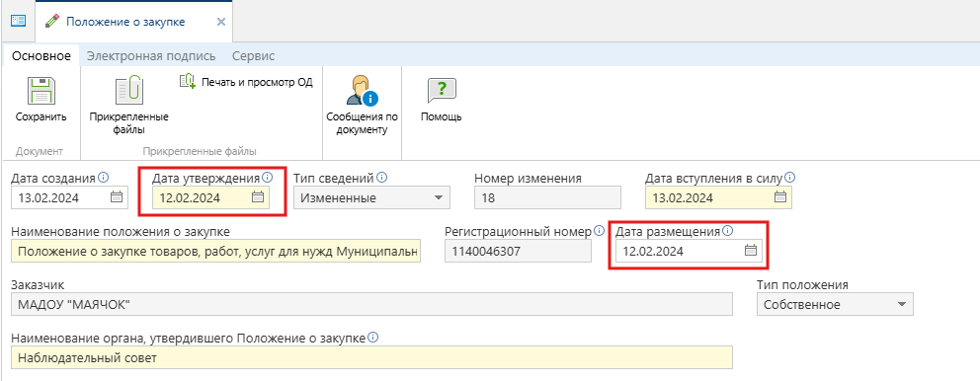
Task: Switch to Электронная подпись tab
Action: pyautogui.click(x=151, y=55)
